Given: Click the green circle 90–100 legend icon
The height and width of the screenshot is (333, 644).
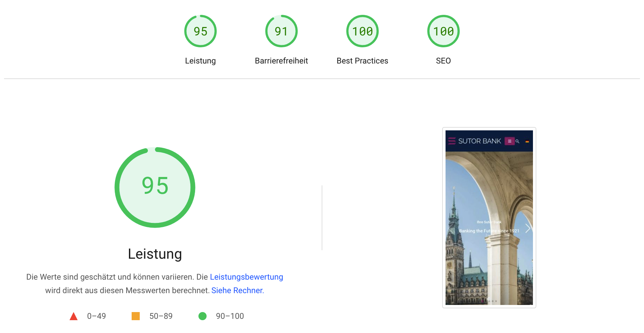Looking at the screenshot, I should (203, 316).
